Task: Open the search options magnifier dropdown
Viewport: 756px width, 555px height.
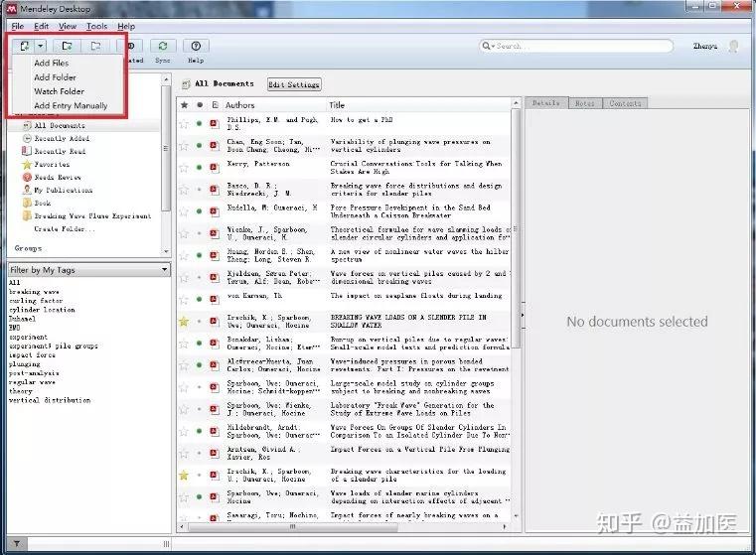Action: (488, 46)
